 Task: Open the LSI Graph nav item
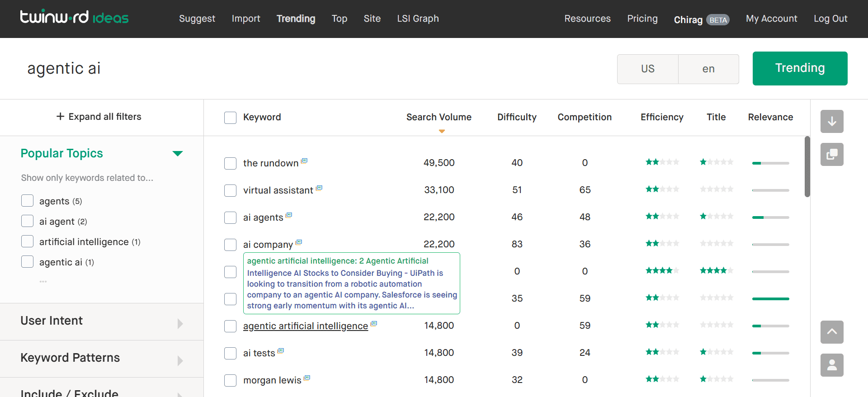tap(418, 19)
